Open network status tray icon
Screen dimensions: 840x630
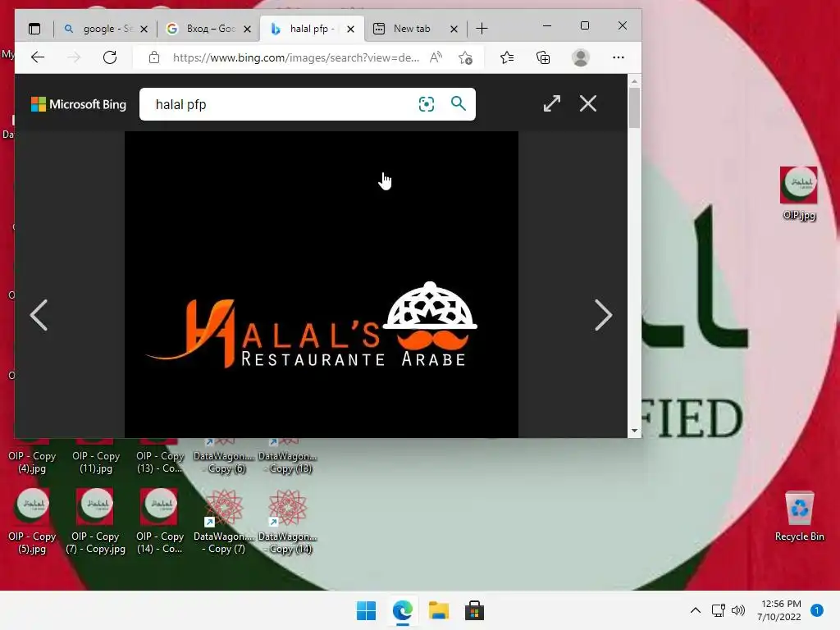718,610
